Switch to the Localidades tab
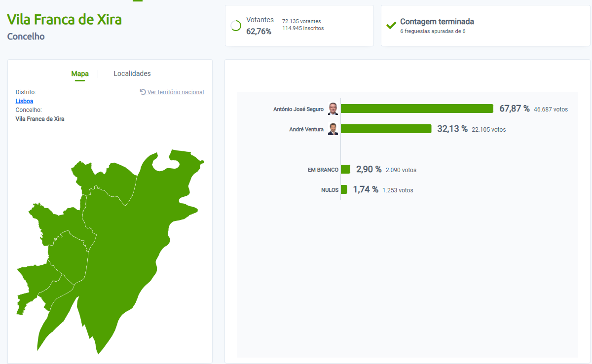592x364 pixels. [x=132, y=73]
